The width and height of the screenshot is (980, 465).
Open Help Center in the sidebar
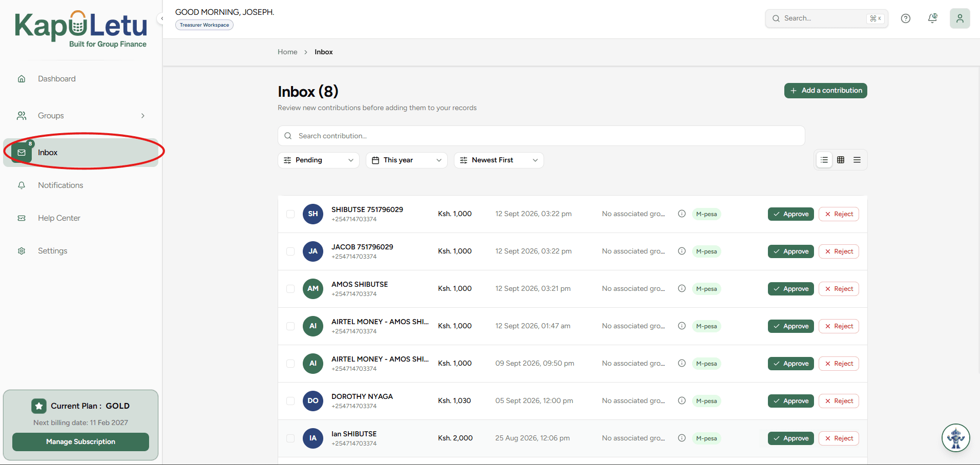[81, 218]
